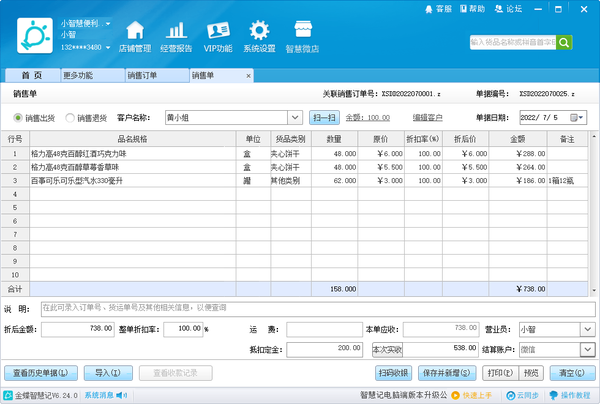This screenshot has height=404, width=600.
Task: Click the app logo avatar
Action: point(35,36)
